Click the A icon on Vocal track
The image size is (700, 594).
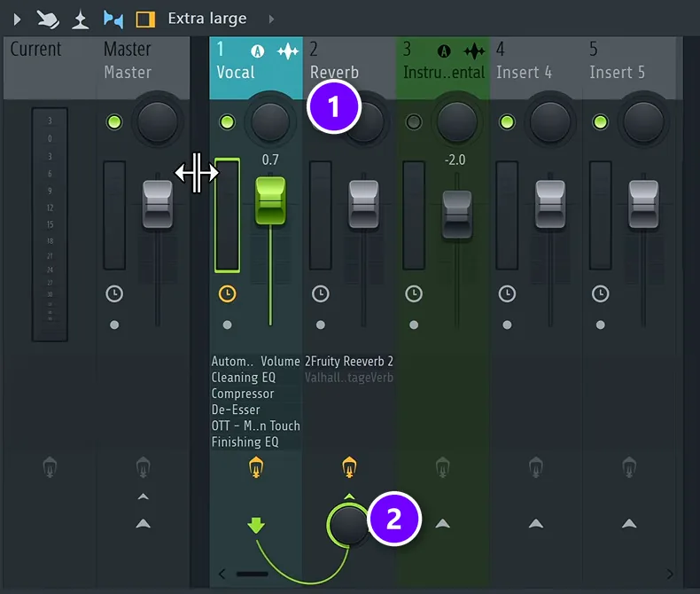[x=257, y=51]
